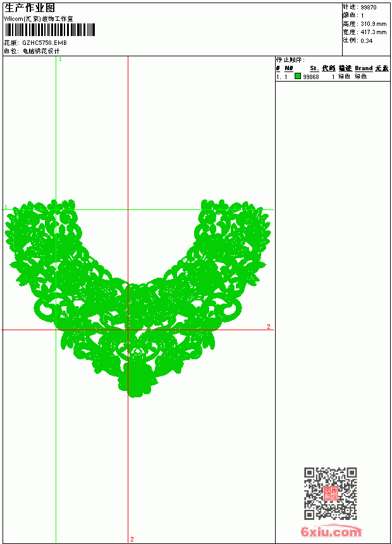Click the red seal stamp in the QR code
Viewport: 392px width, 544px height.
331,493
